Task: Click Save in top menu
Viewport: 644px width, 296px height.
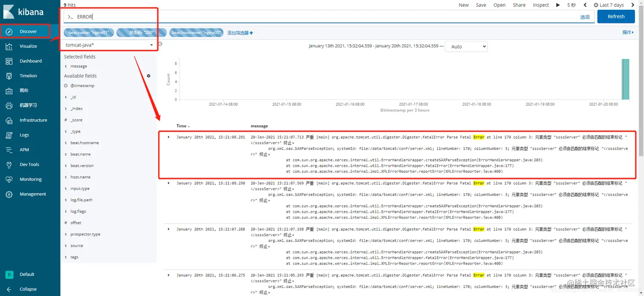Action: 481,5
